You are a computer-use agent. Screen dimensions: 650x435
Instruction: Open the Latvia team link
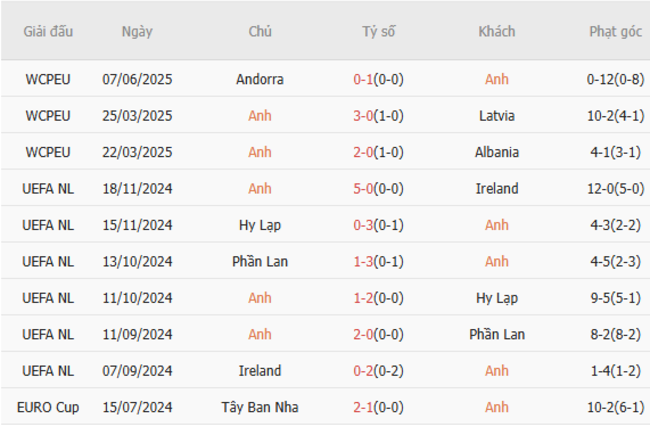point(497,116)
